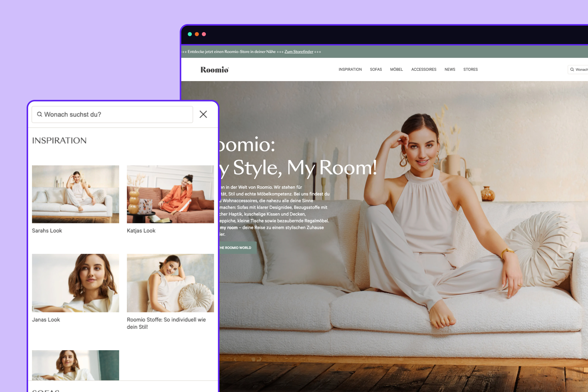Click the green window dot
The width and height of the screenshot is (588, 392).
tap(190, 34)
